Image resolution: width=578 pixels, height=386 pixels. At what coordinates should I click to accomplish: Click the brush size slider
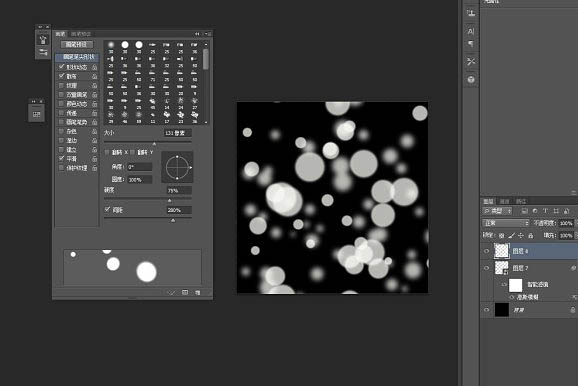click(148, 142)
